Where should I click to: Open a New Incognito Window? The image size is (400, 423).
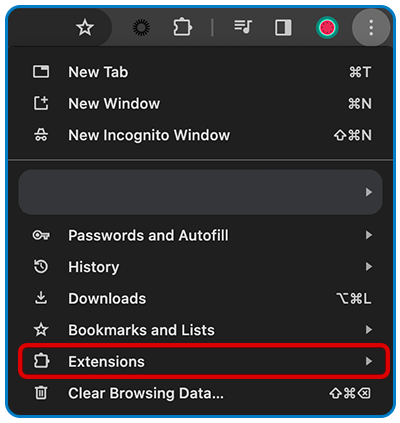pos(202,135)
